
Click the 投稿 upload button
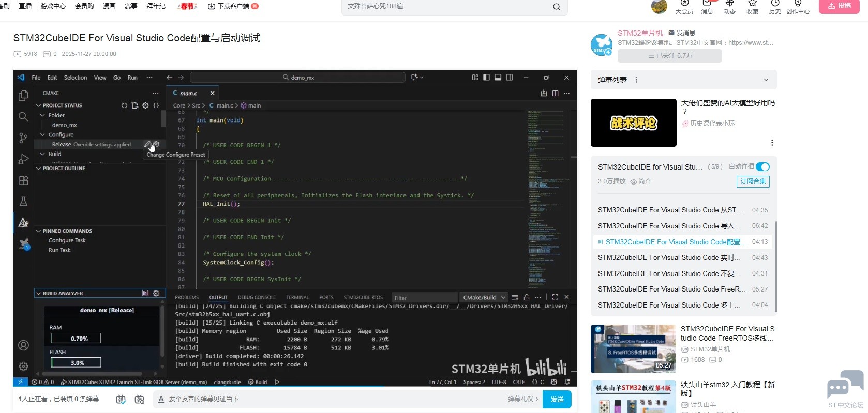pos(839,6)
